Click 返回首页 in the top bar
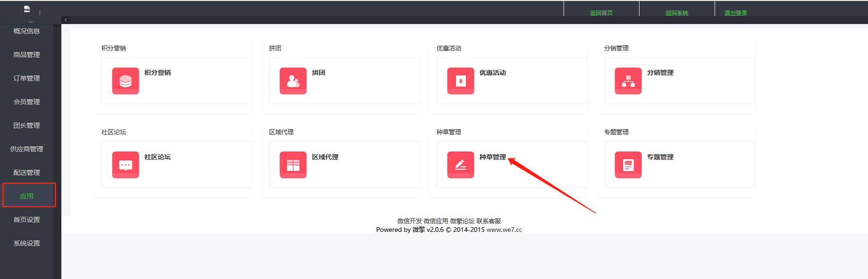Image resolution: width=868 pixels, height=279 pixels. pos(601,13)
